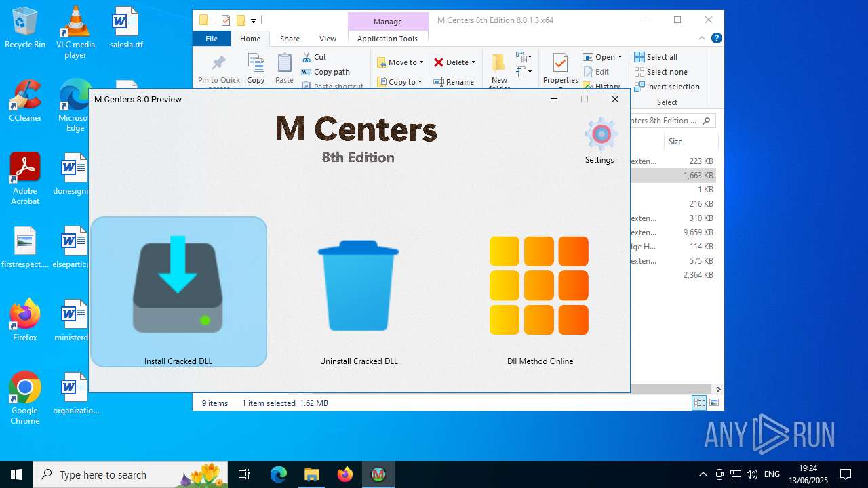Expand the Delete dropdown arrow

[x=473, y=62]
